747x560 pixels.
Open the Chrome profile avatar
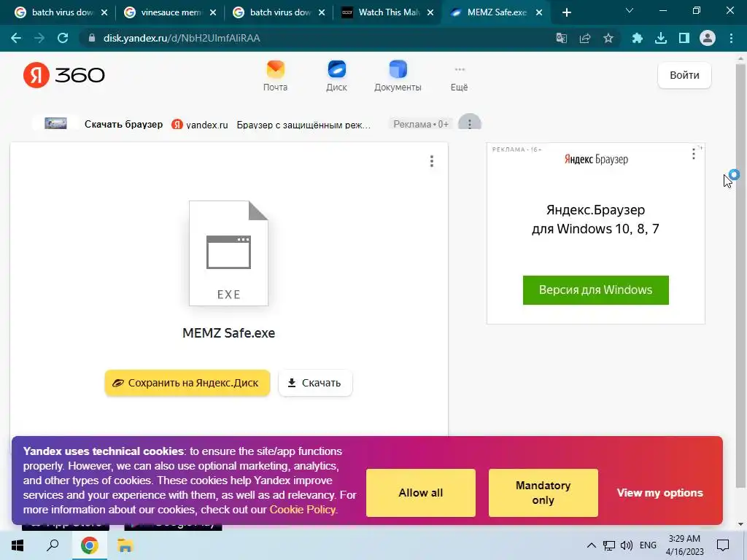coord(708,38)
